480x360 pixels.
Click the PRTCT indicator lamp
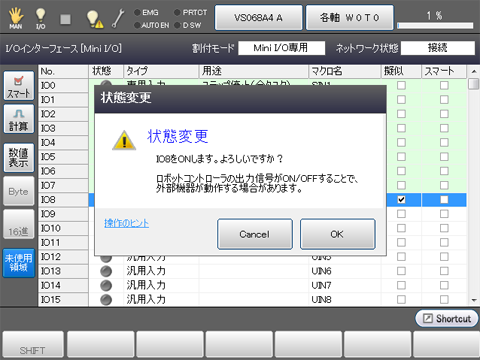click(x=177, y=13)
